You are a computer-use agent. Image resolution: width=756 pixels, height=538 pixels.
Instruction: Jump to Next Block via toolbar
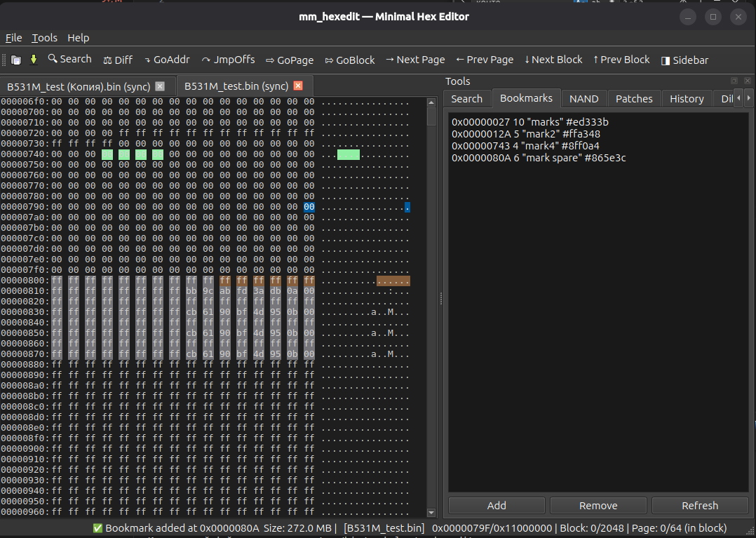[x=553, y=60]
